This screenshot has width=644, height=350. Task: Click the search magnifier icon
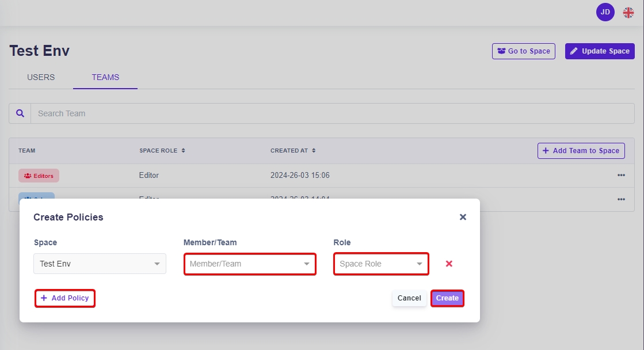click(20, 113)
